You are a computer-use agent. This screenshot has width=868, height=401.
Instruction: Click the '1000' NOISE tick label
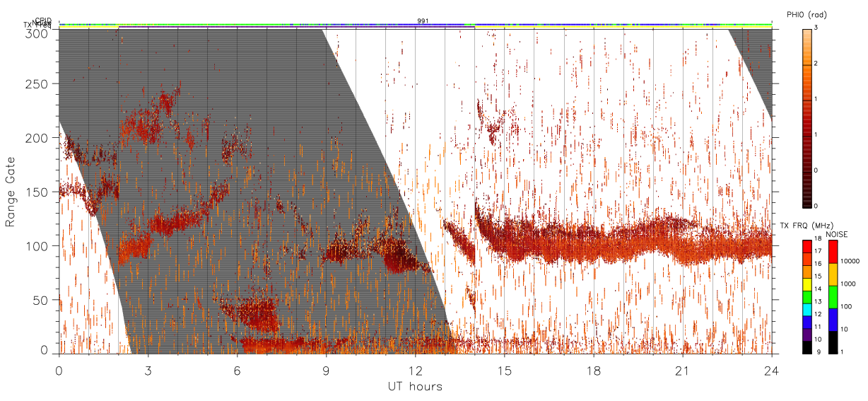click(x=848, y=284)
